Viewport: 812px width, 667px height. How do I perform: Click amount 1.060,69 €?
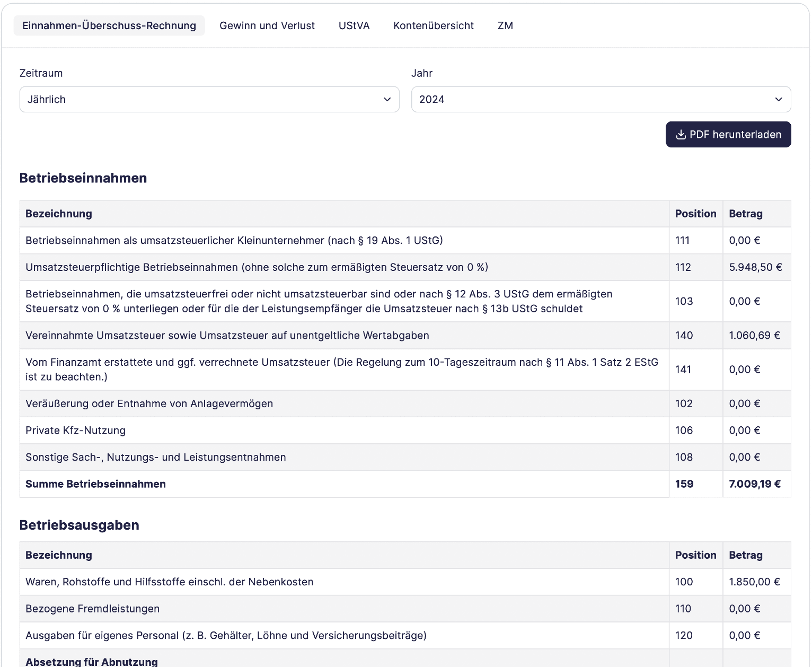(754, 335)
